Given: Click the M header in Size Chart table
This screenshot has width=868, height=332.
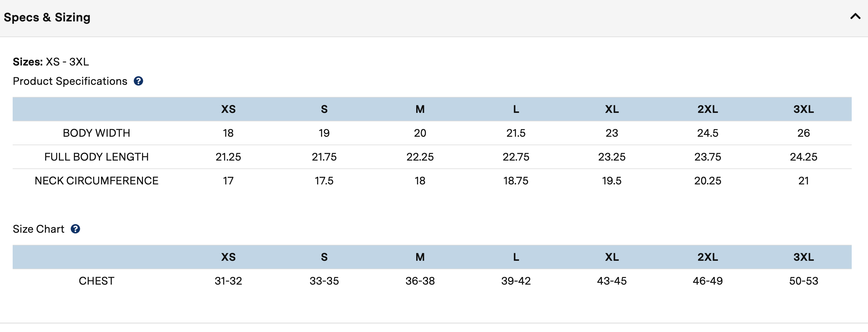Looking at the screenshot, I should (x=420, y=257).
